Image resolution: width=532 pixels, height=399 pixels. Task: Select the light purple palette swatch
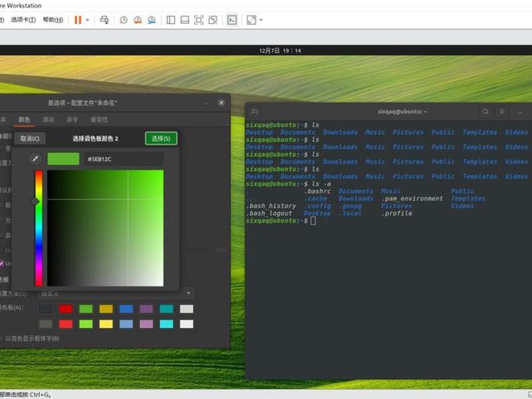pyautogui.click(x=146, y=324)
